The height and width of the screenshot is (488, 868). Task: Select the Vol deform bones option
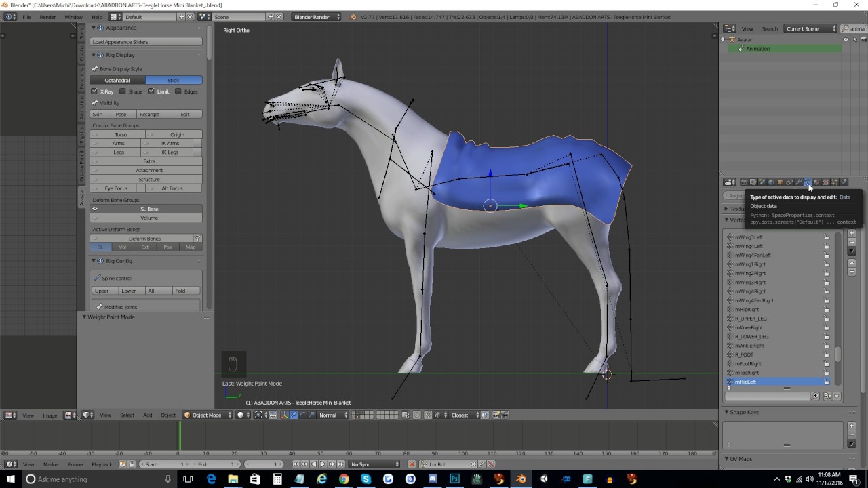pyautogui.click(x=123, y=247)
